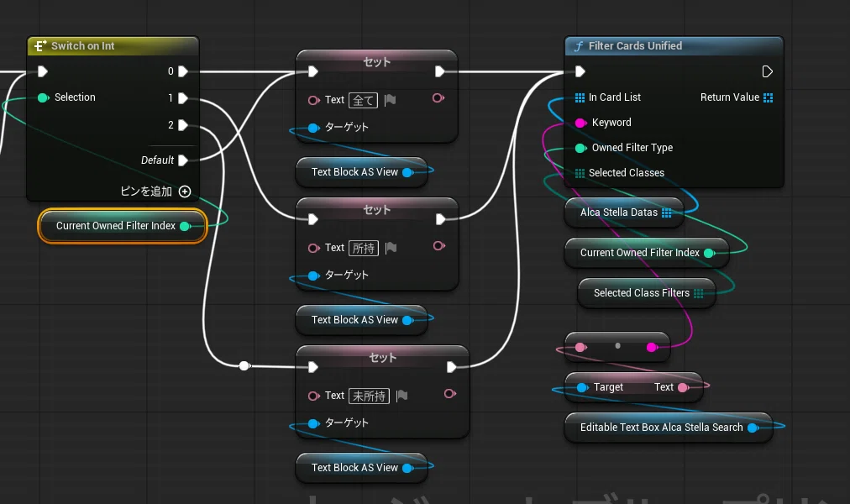Click the Switch on Int input execution pin
The height and width of the screenshot is (504, 850).
42,71
